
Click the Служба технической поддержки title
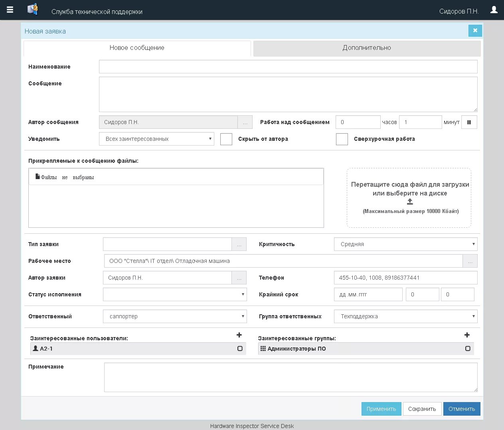pyautogui.click(x=97, y=12)
